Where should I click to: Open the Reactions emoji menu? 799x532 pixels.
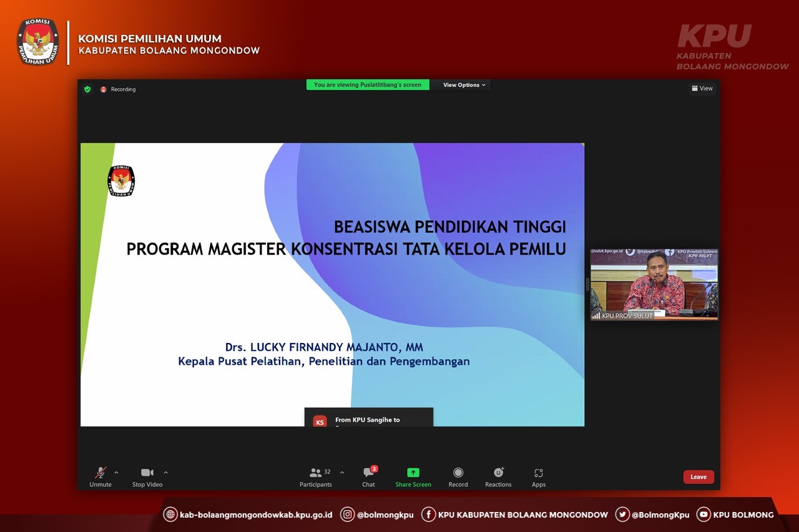(x=498, y=473)
